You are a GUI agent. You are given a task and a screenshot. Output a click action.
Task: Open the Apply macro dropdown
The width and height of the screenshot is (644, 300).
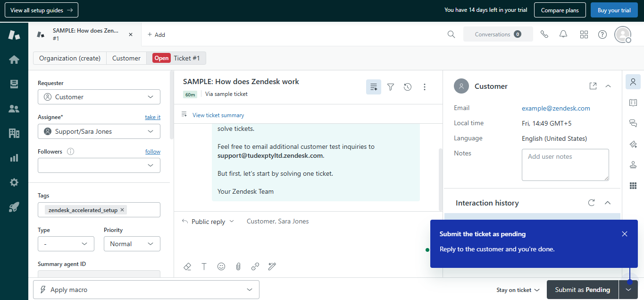[x=146, y=290]
